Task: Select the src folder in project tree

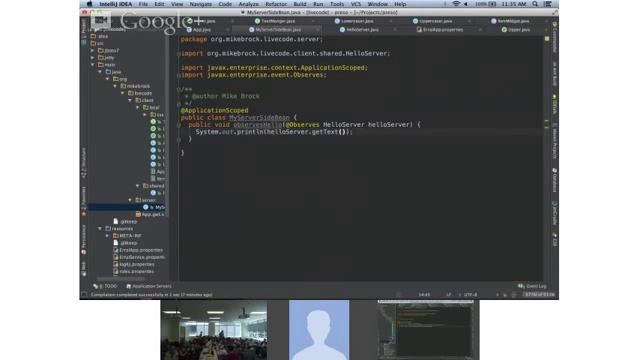Action: pos(97,43)
